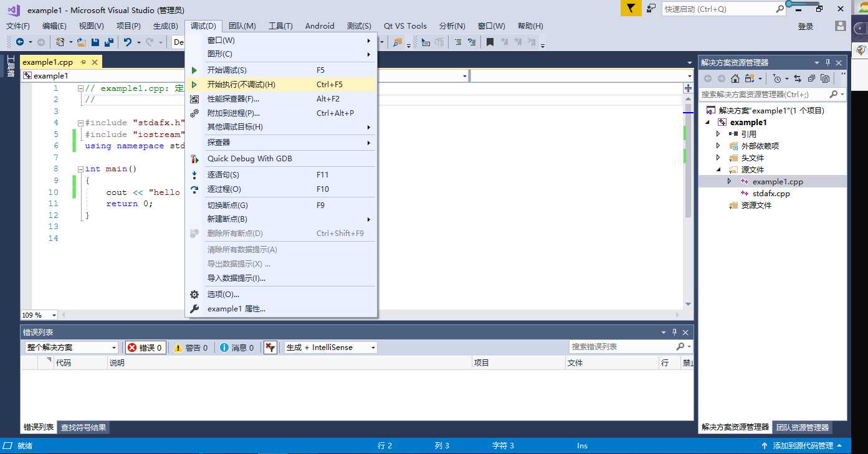Image resolution: width=868 pixels, height=454 pixels.
Task: Expand the example1.cpp file node
Action: click(729, 181)
